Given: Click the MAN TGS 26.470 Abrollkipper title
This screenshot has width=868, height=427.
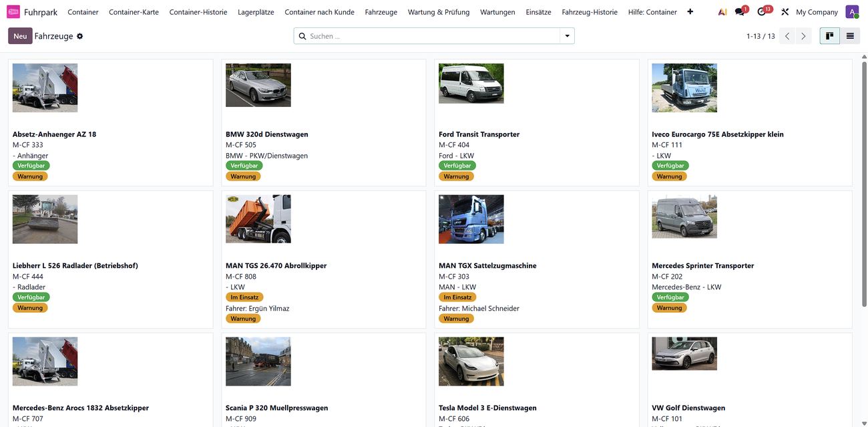Looking at the screenshot, I should (x=276, y=266).
